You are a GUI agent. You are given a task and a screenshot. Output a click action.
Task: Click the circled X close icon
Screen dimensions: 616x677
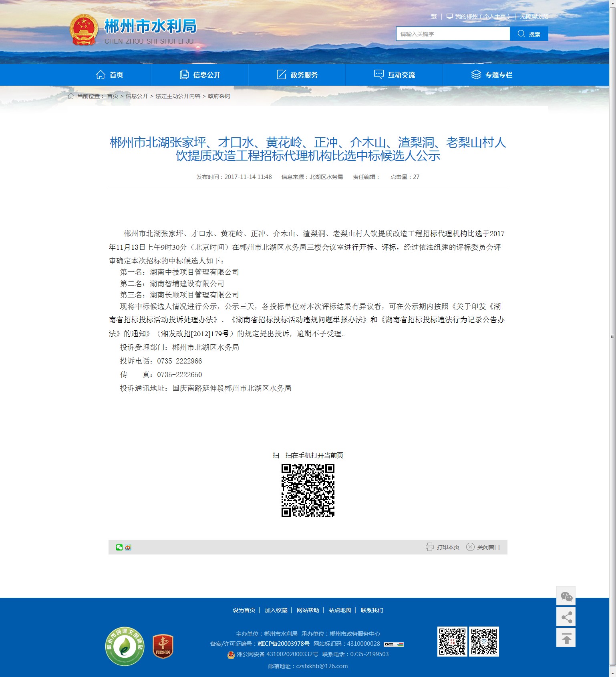coord(470,547)
